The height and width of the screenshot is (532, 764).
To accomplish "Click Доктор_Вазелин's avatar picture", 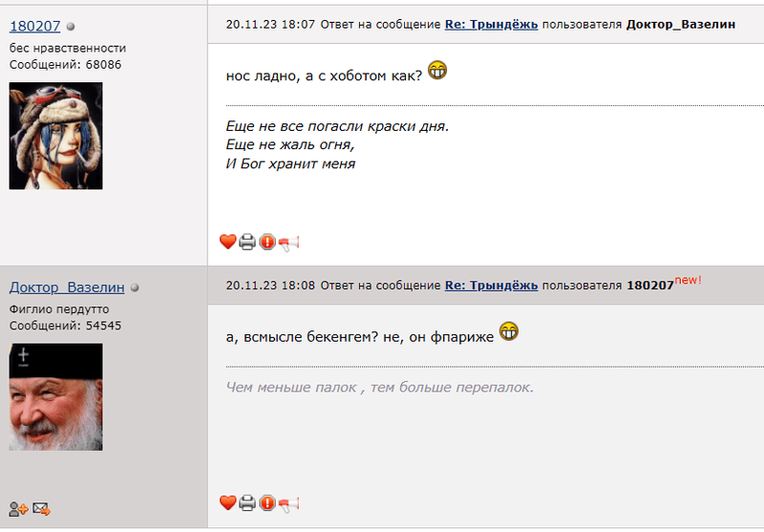I will pos(55,397).
